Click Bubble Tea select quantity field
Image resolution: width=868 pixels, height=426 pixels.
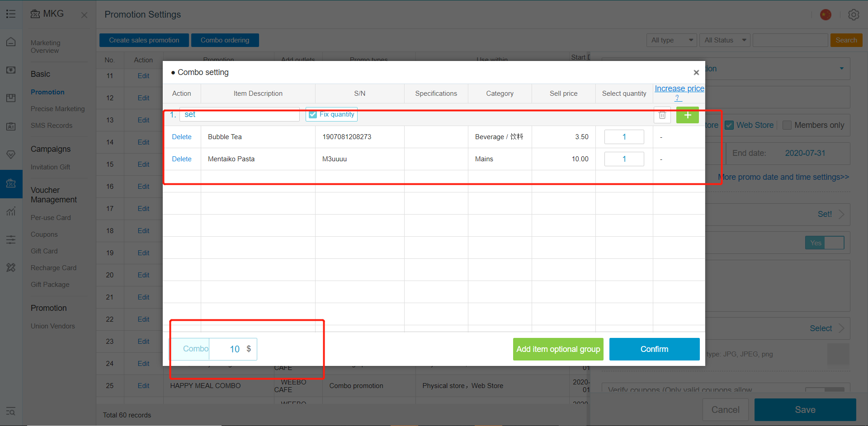pyautogui.click(x=624, y=137)
